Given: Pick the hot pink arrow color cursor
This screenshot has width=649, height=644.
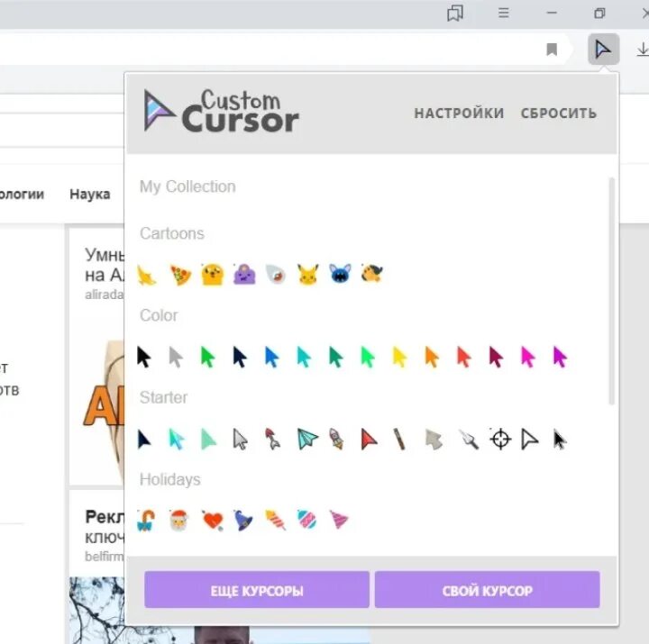Looking at the screenshot, I should tap(527, 357).
